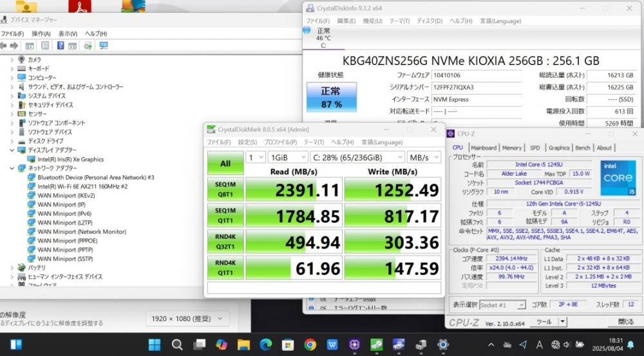Open Settings gear from the taskbar
644x356 pixels.
tap(443, 344)
